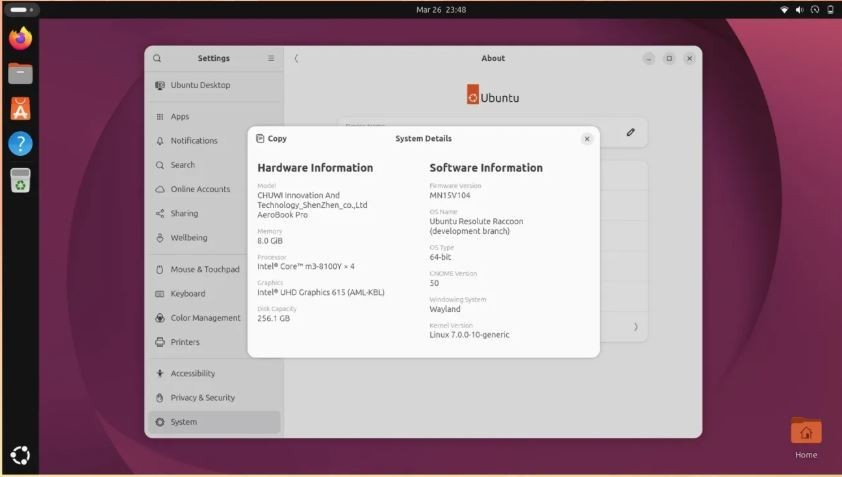Click the Privacy & Security hand icon
The width and height of the screenshot is (842, 477).
159,398
